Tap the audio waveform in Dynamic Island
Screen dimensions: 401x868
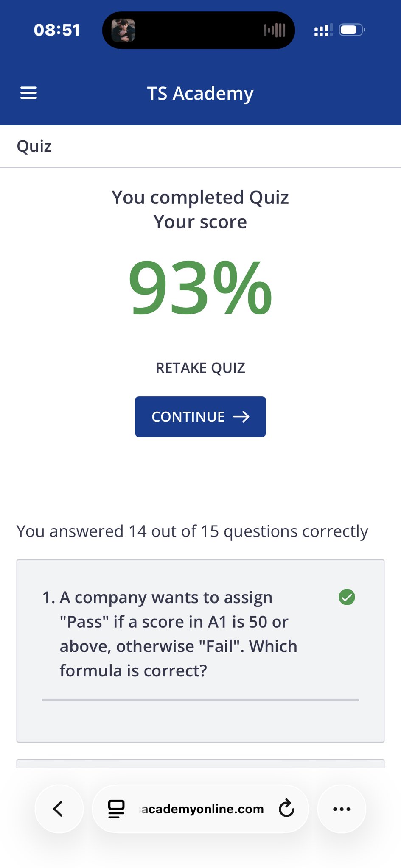[275, 30]
